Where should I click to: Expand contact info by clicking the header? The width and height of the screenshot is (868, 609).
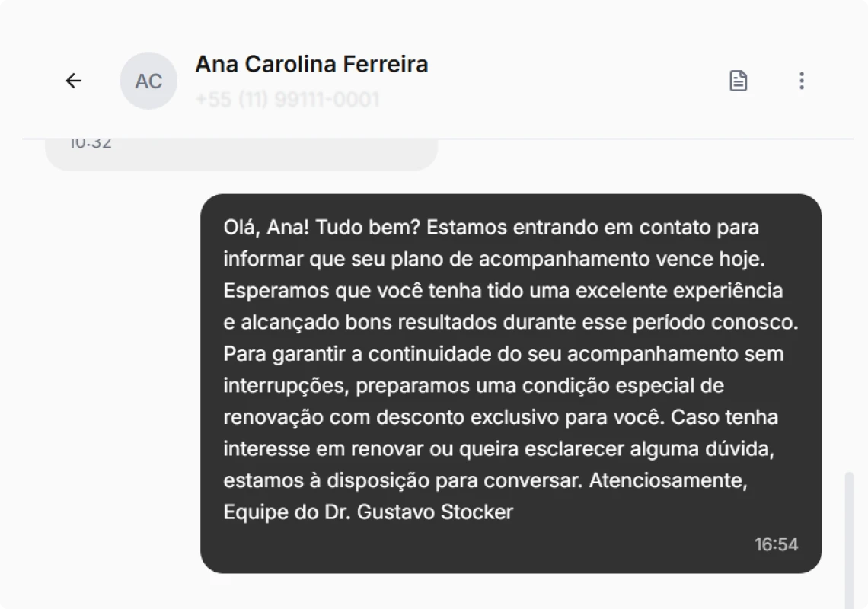(312, 80)
